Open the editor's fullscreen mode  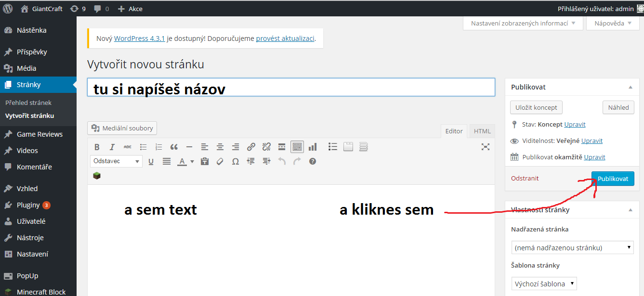(486, 147)
